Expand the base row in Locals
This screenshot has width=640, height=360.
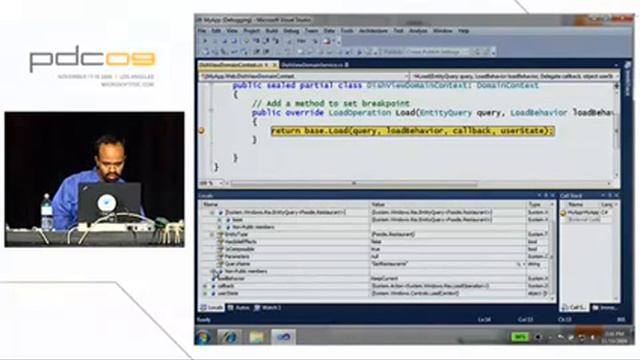(x=219, y=220)
